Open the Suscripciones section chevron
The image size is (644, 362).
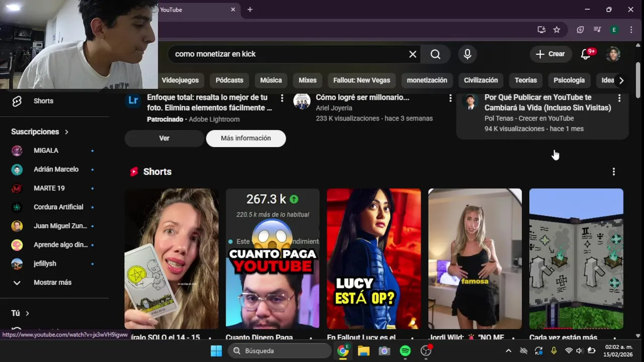coord(66,132)
